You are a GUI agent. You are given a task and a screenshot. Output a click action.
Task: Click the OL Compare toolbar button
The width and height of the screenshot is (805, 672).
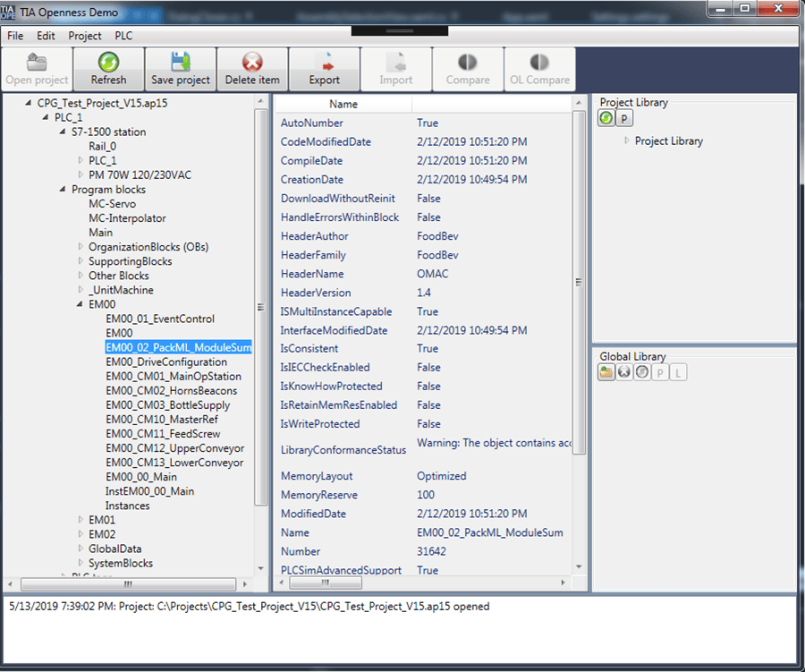click(540, 70)
